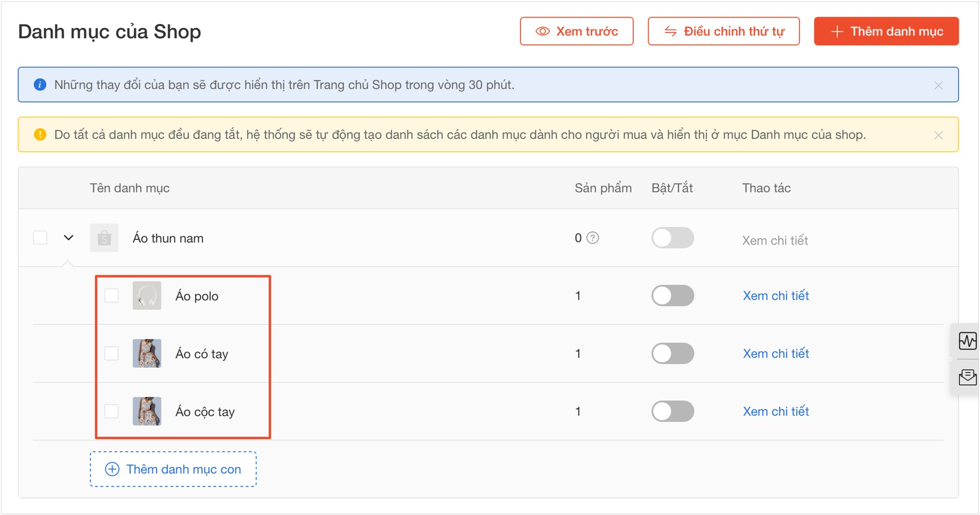This screenshot has height=515, width=980.
Task: Collapse the Áo thun nam category row
Action: 69,238
